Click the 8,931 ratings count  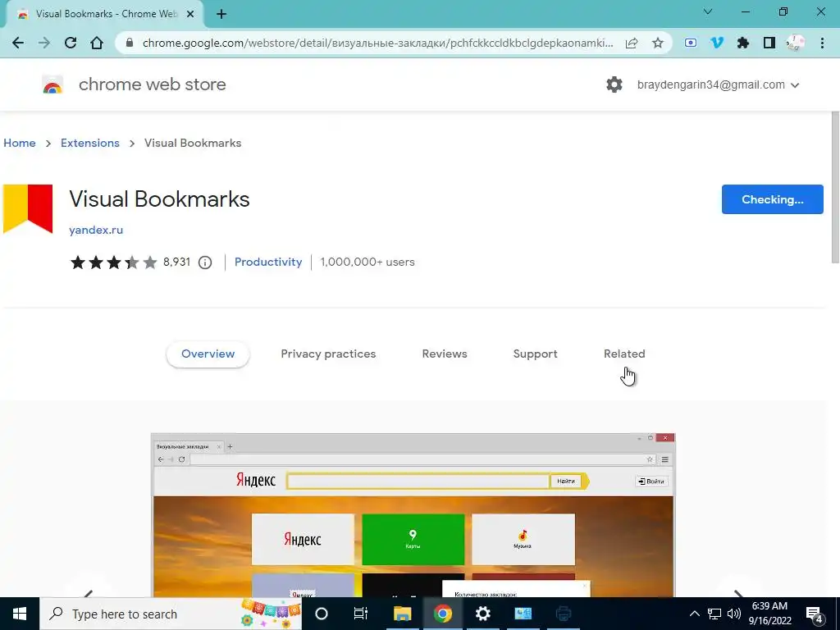(177, 262)
